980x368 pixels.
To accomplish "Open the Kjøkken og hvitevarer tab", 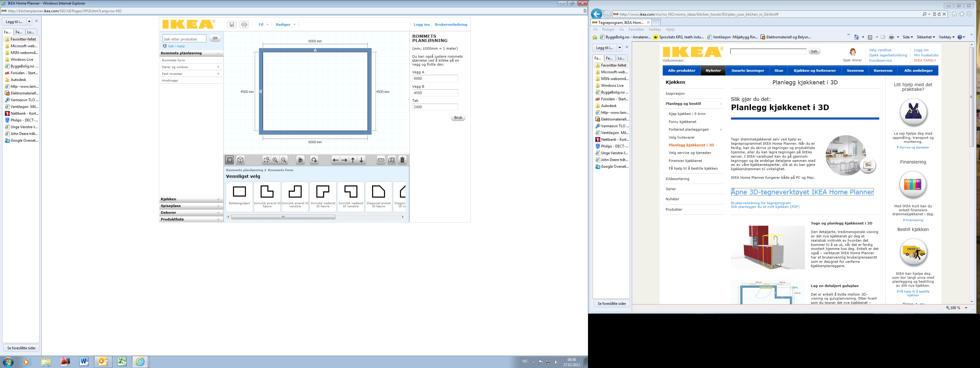I will click(x=815, y=71).
